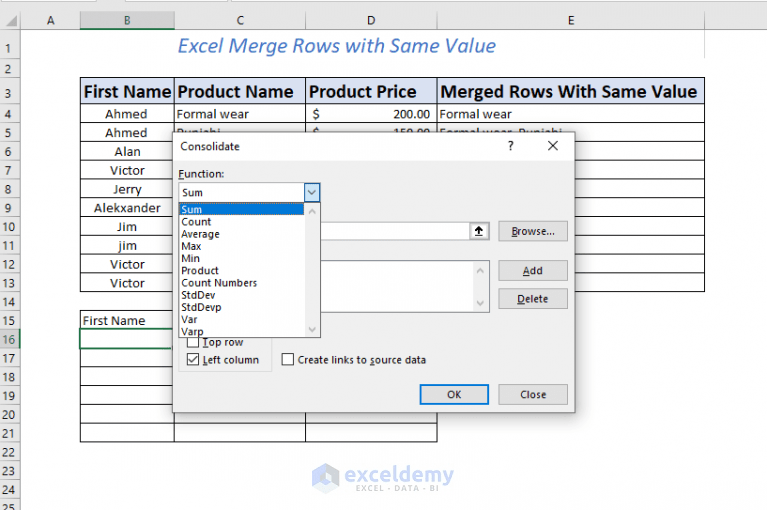
Task: Click 'Formal wear' in Product Name column
Action: (x=240, y=114)
